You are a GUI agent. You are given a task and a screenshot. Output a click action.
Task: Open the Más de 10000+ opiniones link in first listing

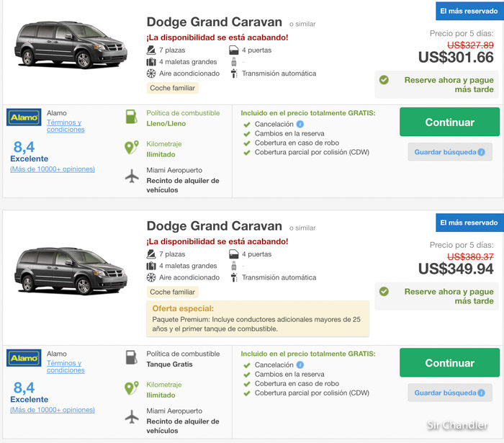(x=53, y=169)
